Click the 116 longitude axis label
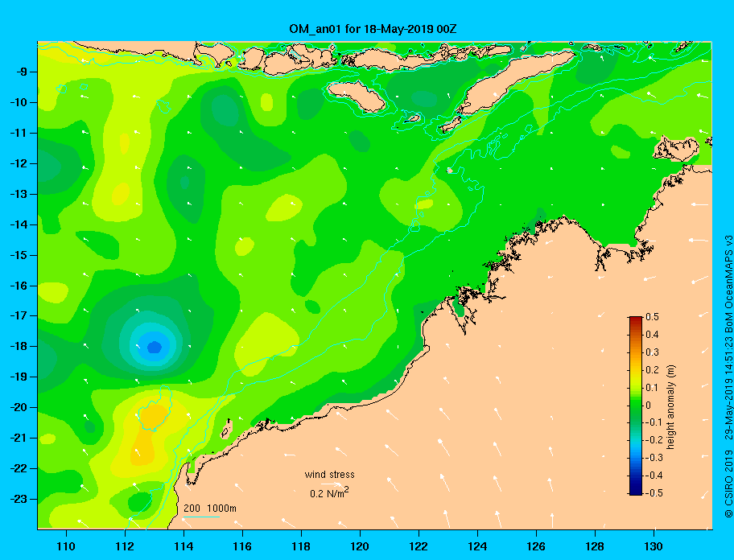The height and width of the screenshot is (560, 734). 242,546
